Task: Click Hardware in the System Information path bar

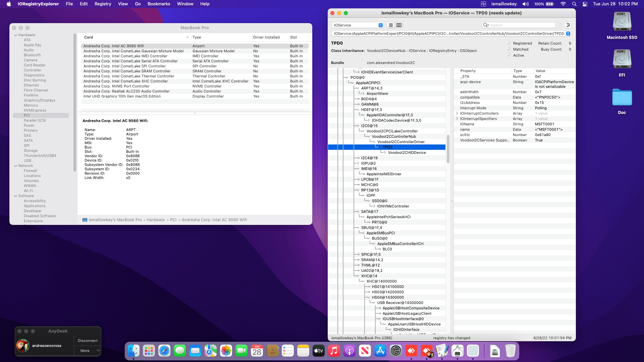Action: tap(156, 220)
